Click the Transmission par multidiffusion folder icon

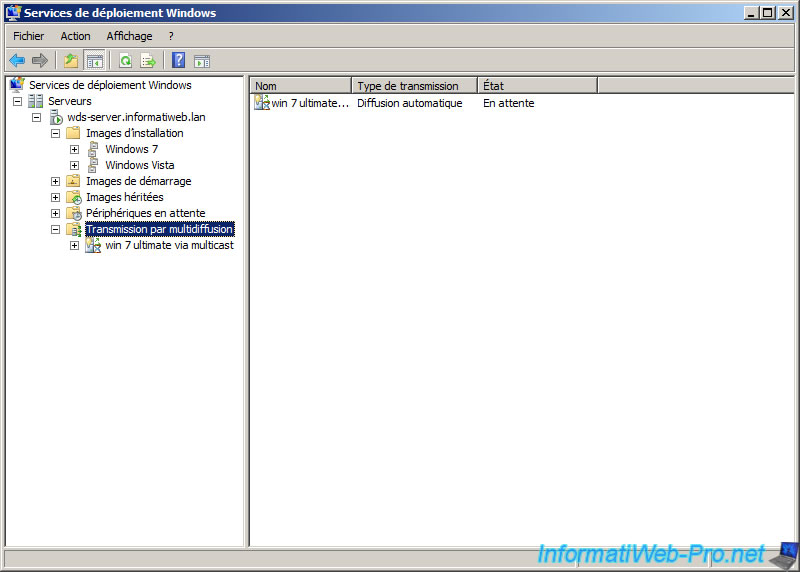(74, 229)
